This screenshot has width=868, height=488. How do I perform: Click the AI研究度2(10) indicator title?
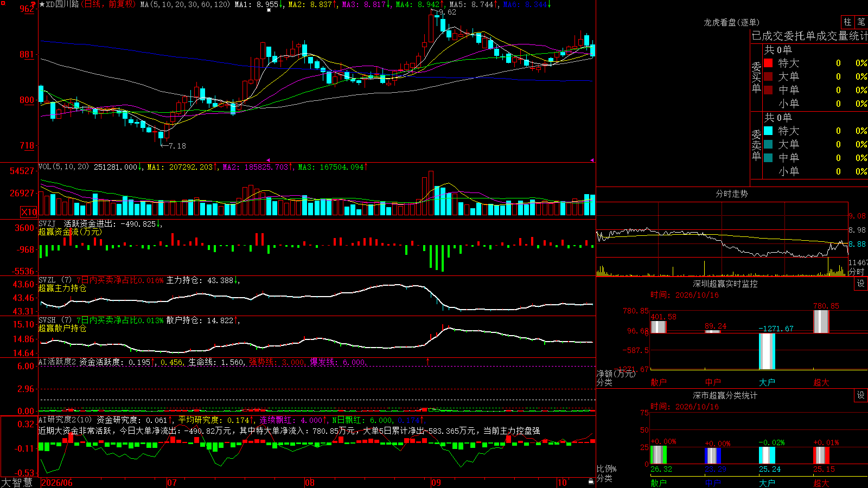click(x=66, y=420)
